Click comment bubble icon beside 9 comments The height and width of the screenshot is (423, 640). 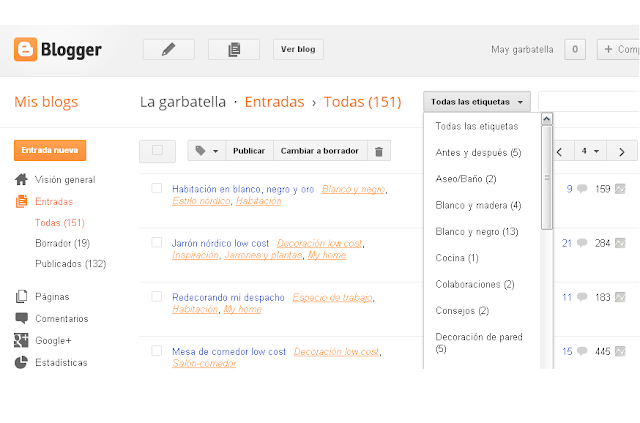[582, 189]
